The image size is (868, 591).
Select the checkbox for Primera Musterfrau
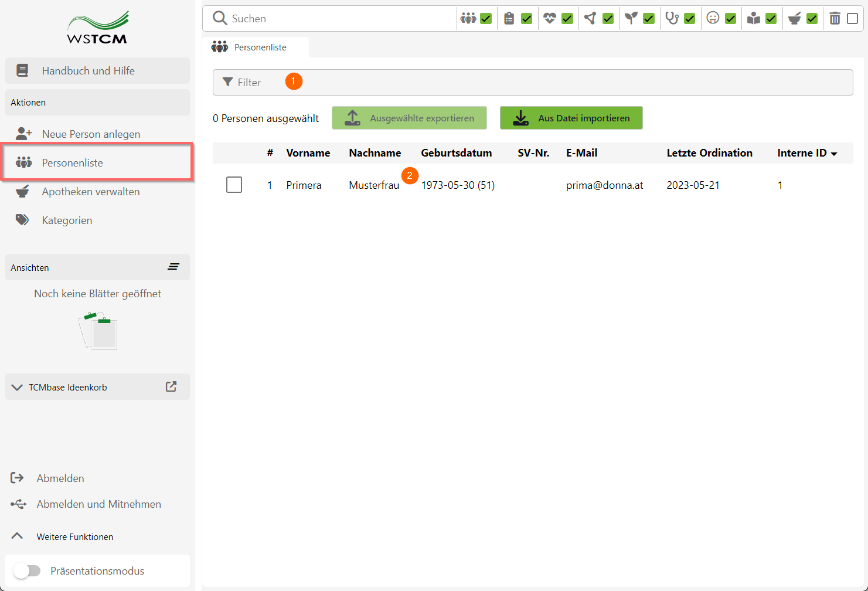234,185
